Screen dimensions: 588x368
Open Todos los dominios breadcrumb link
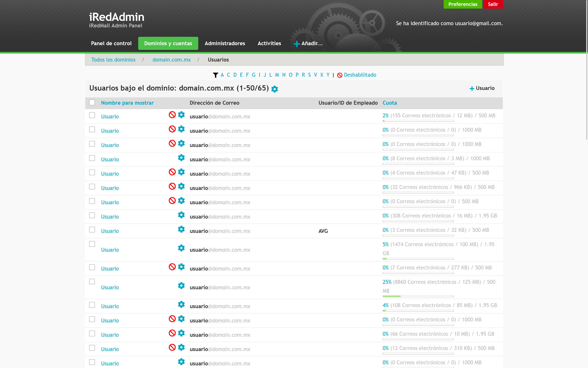113,60
